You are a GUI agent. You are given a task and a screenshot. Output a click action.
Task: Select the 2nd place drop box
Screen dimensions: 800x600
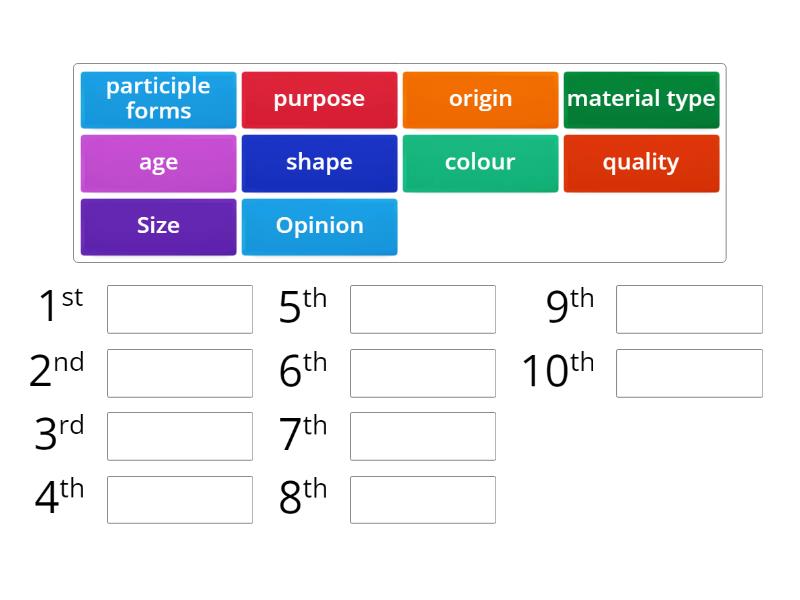coord(180,372)
